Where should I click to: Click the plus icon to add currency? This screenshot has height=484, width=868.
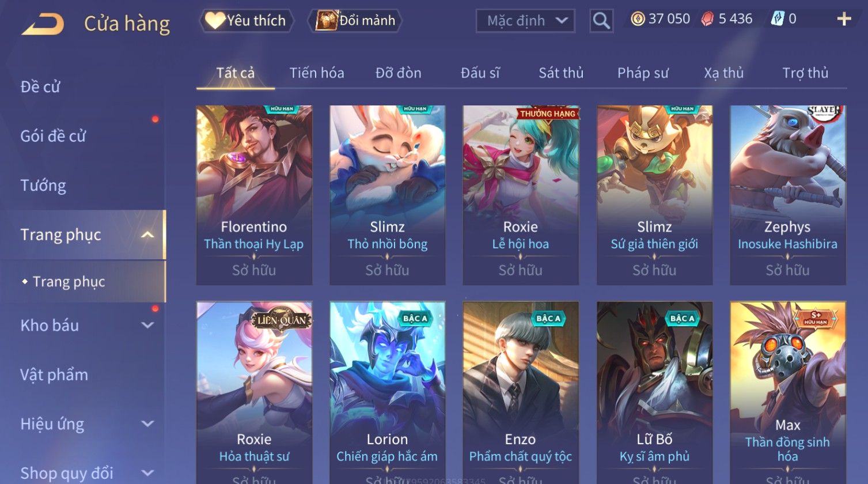pos(844,19)
